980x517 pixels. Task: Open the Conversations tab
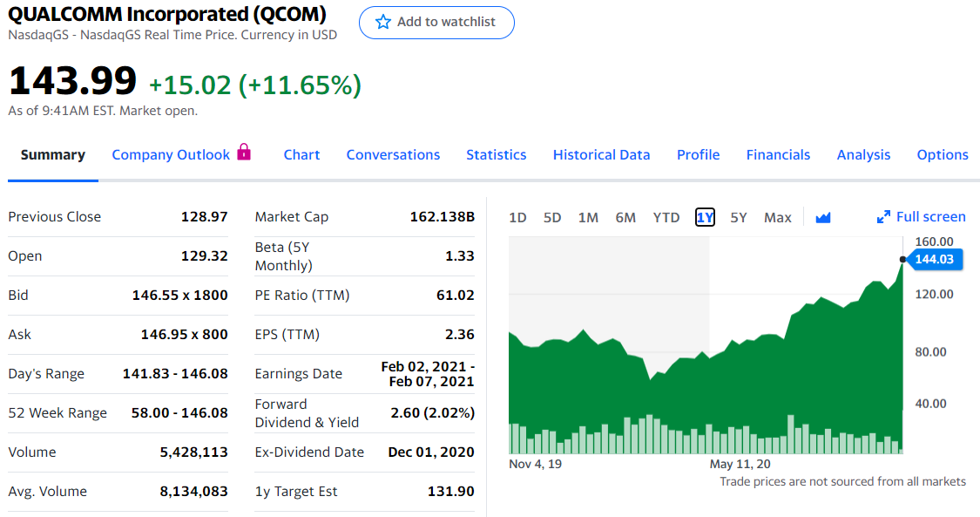393,155
